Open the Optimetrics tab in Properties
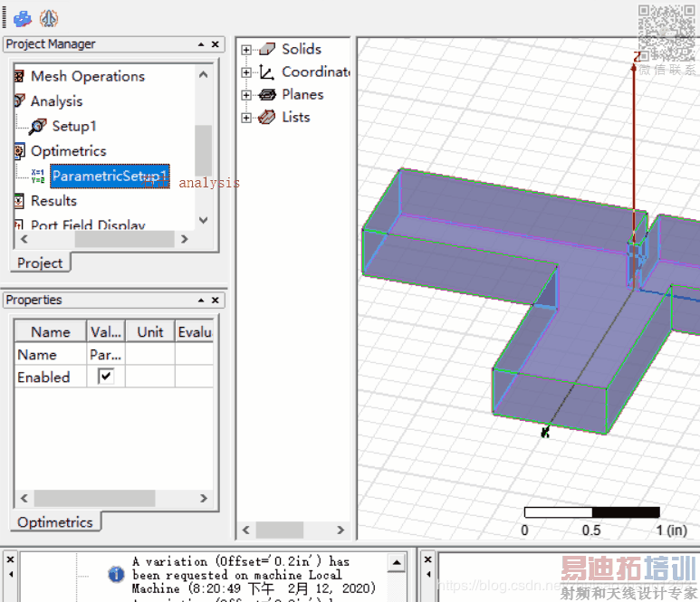The width and height of the screenshot is (700, 602). coord(55,522)
